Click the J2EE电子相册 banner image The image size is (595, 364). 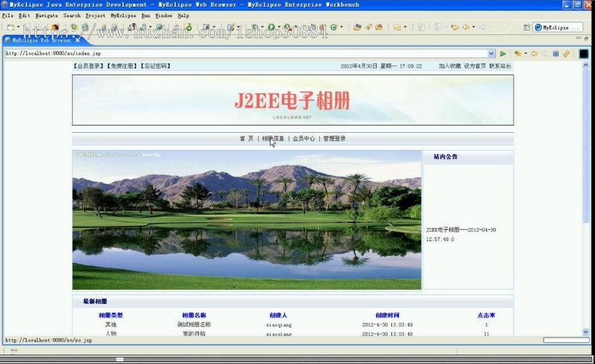293,100
